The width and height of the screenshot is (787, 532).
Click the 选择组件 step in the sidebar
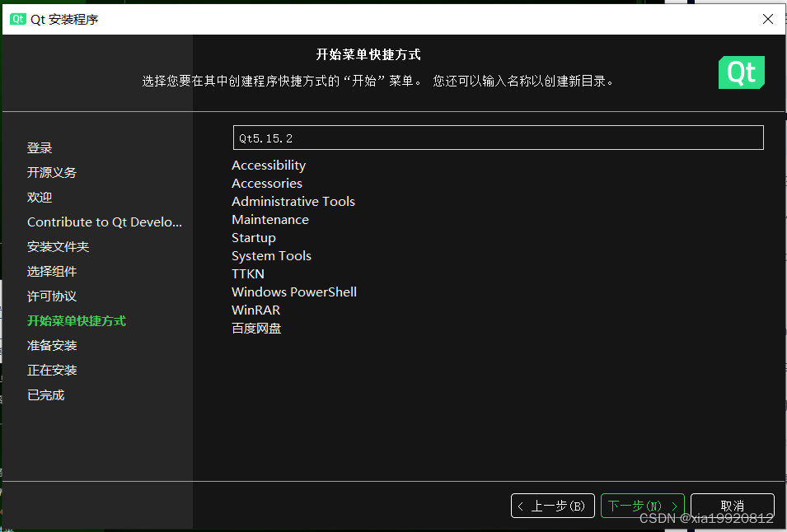tap(52, 271)
